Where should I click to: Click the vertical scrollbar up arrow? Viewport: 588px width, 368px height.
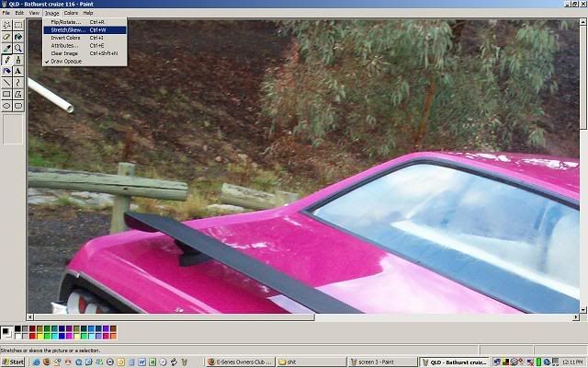pyautogui.click(x=583, y=22)
